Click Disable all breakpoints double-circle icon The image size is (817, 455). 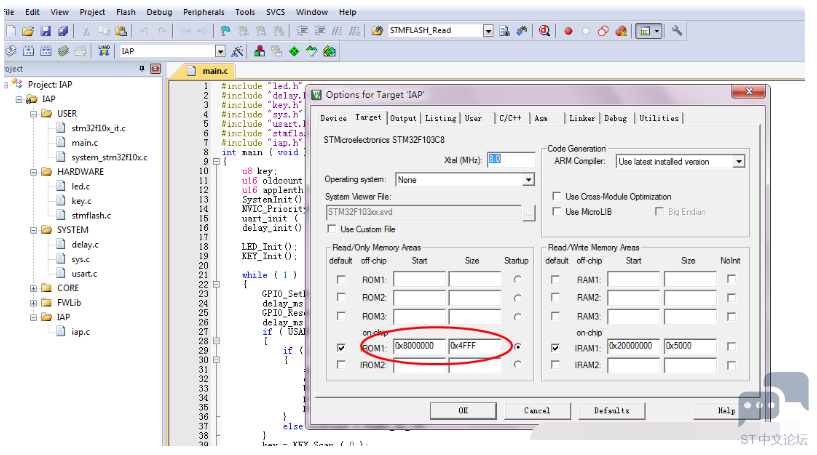pos(603,31)
